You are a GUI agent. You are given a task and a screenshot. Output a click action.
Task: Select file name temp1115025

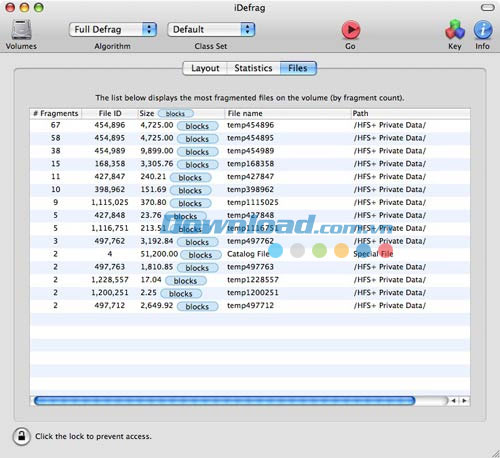(x=253, y=202)
